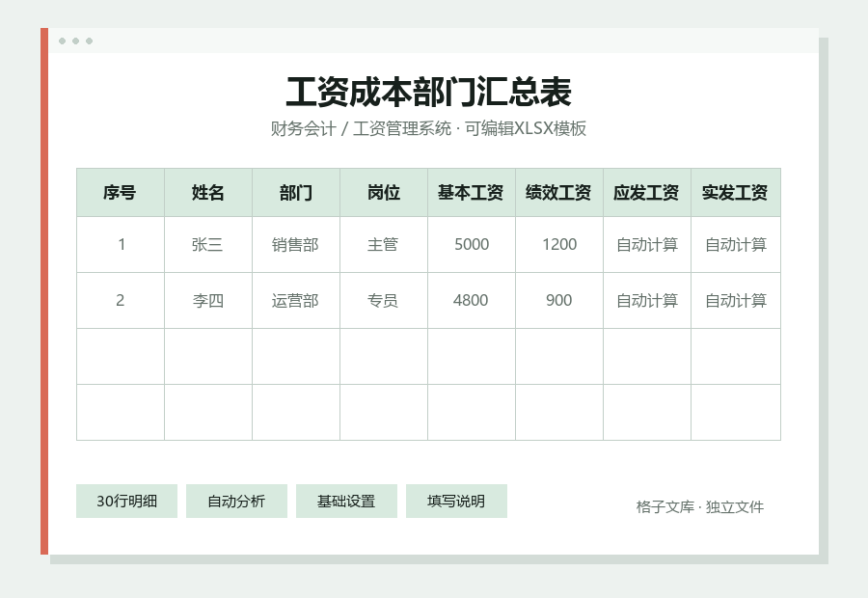Open the 填写说明 button
The image size is (868, 598).
coord(456,502)
